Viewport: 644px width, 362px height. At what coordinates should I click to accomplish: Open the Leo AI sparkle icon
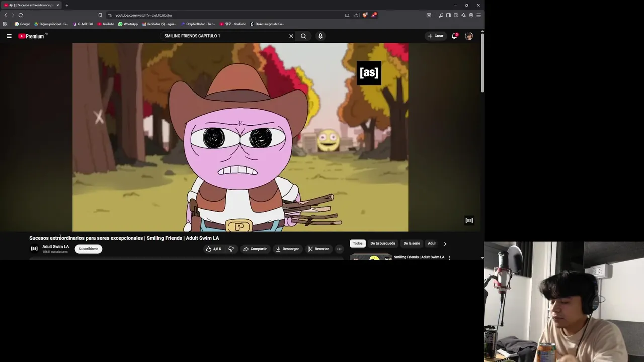[x=463, y=15]
